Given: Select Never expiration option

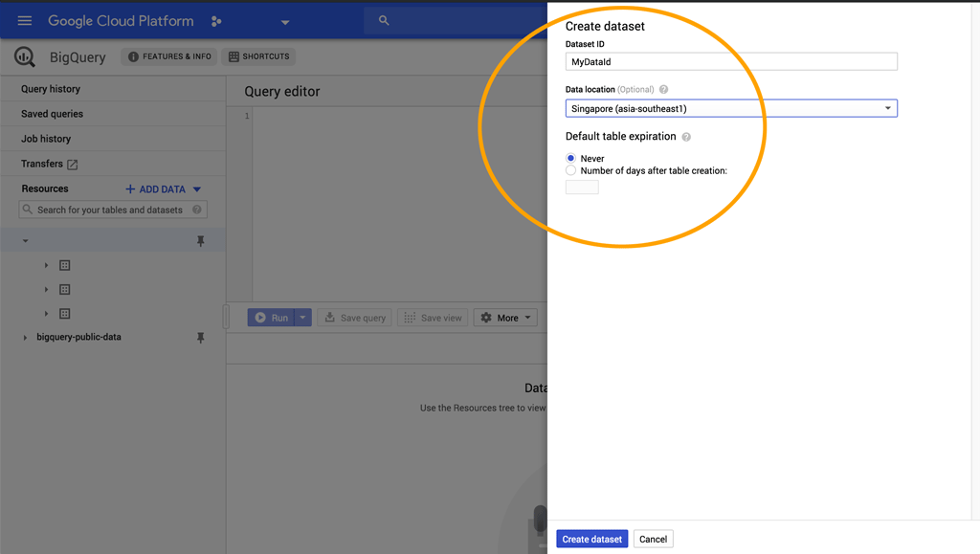Looking at the screenshot, I should 570,158.
